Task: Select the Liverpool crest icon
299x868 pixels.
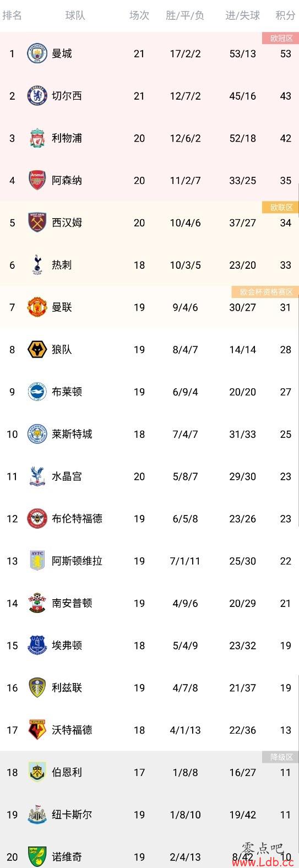Action: tap(37, 138)
